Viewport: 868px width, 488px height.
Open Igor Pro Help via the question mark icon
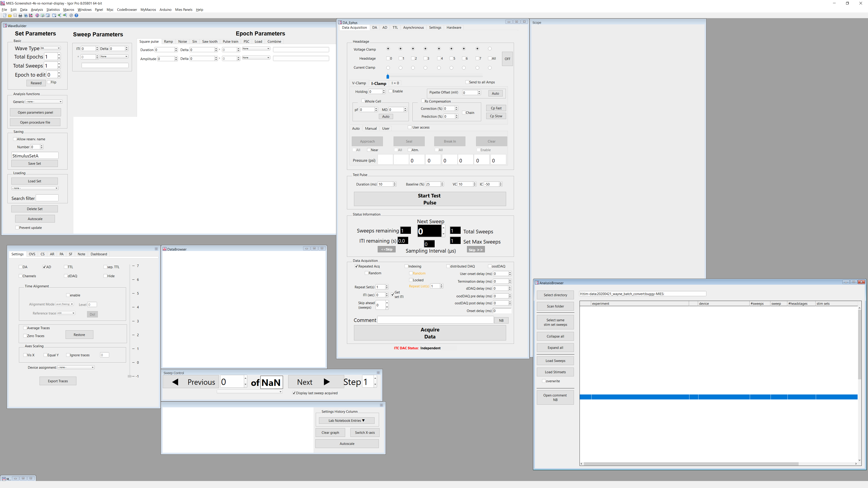pos(77,16)
